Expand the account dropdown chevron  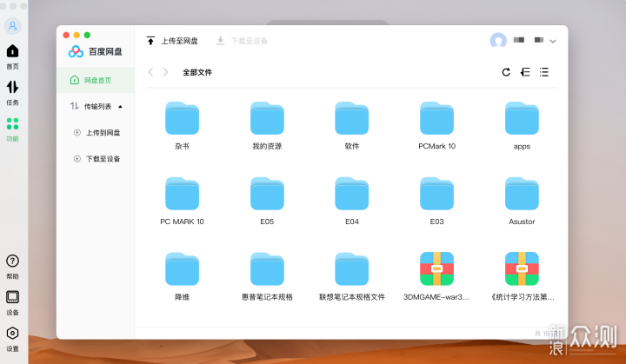click(x=553, y=41)
